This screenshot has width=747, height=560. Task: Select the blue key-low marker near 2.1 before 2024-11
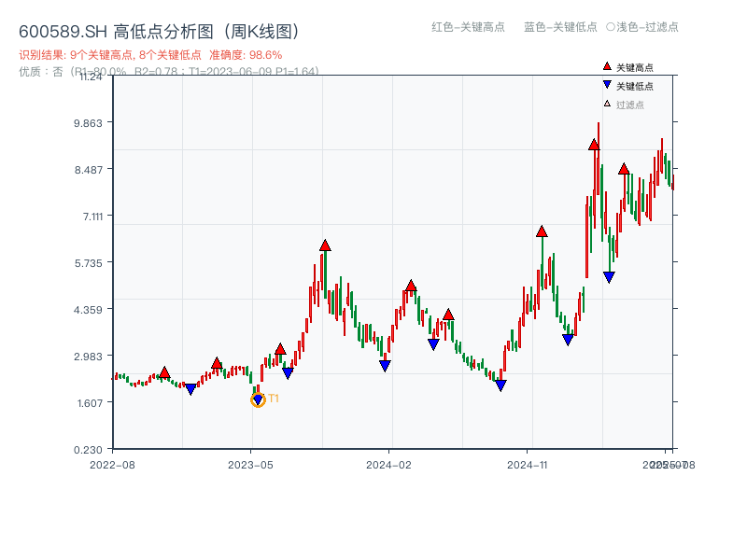(500, 385)
